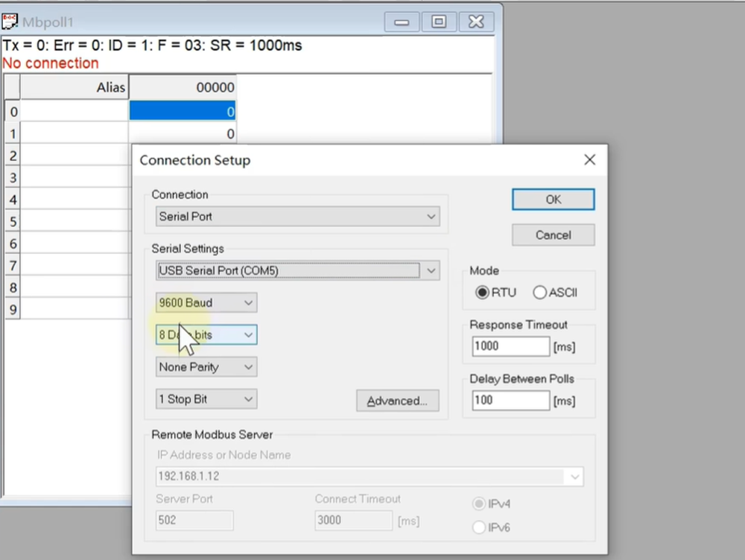Image resolution: width=745 pixels, height=560 pixels.
Task: Minimize the Mbpoll1 child window
Action: coord(402,22)
